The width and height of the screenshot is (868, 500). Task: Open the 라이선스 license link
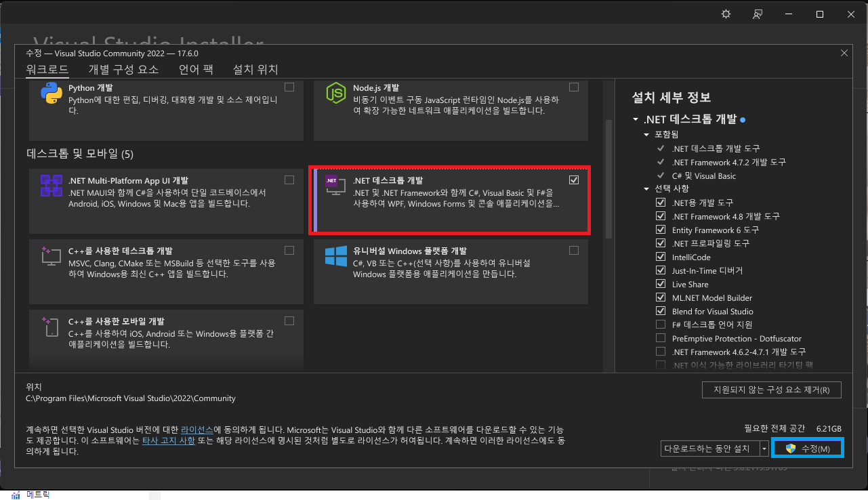tap(197, 430)
